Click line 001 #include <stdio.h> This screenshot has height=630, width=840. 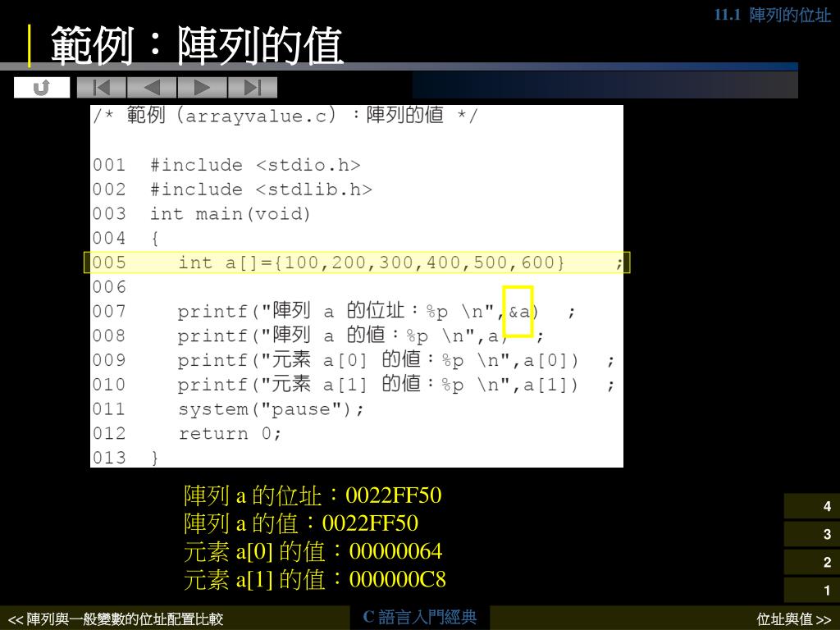(226, 164)
